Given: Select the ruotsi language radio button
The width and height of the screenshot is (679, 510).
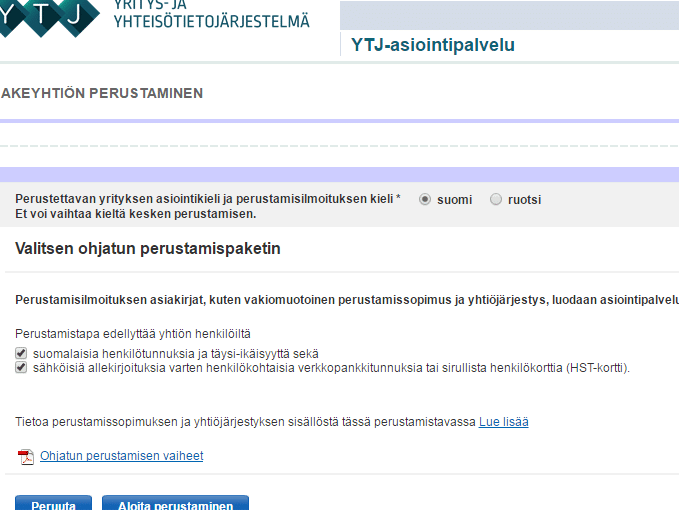Looking at the screenshot, I should click(x=496, y=199).
